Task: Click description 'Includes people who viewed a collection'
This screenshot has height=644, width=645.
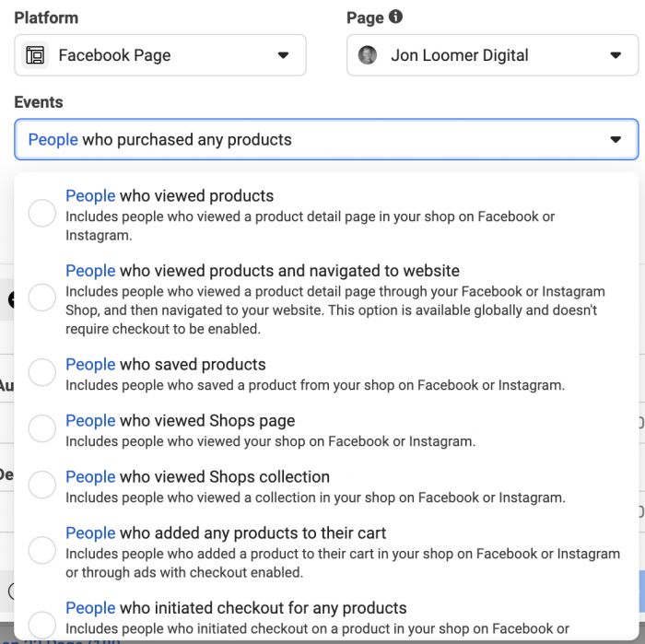Action: pyautogui.click(x=315, y=498)
